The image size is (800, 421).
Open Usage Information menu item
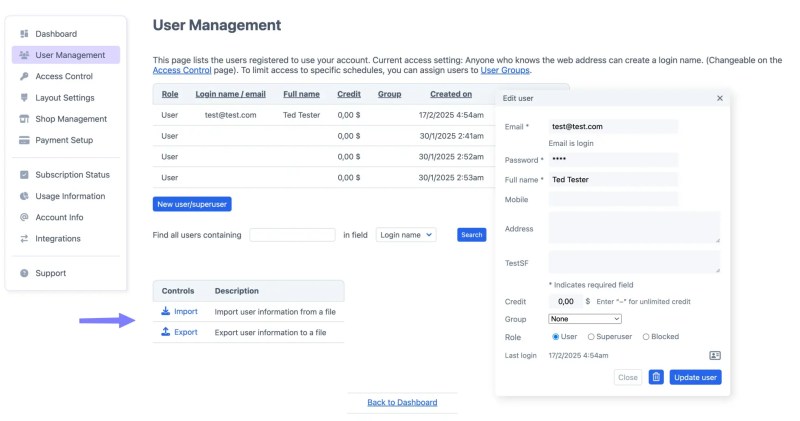pyautogui.click(x=70, y=196)
